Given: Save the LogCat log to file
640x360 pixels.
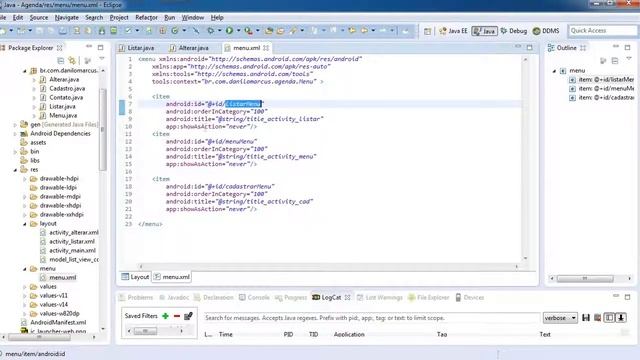Looking at the screenshot, I should pyautogui.click(x=586, y=318).
